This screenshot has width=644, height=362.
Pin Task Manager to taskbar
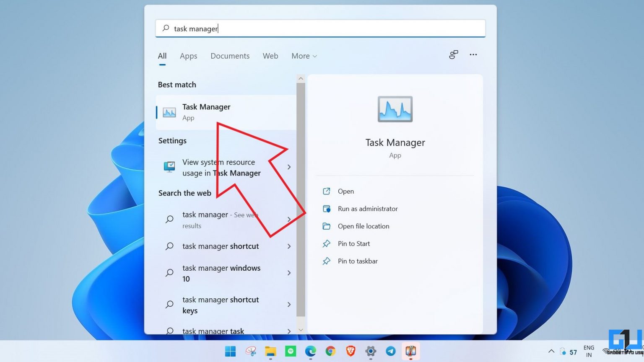[357, 261]
